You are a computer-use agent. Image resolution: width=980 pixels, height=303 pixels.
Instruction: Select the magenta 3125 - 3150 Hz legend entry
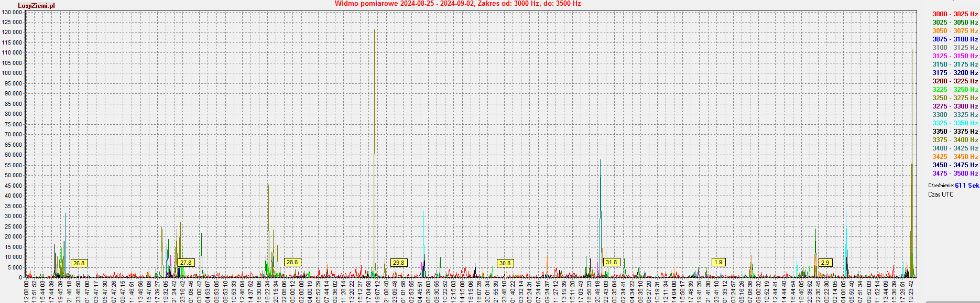955,56
